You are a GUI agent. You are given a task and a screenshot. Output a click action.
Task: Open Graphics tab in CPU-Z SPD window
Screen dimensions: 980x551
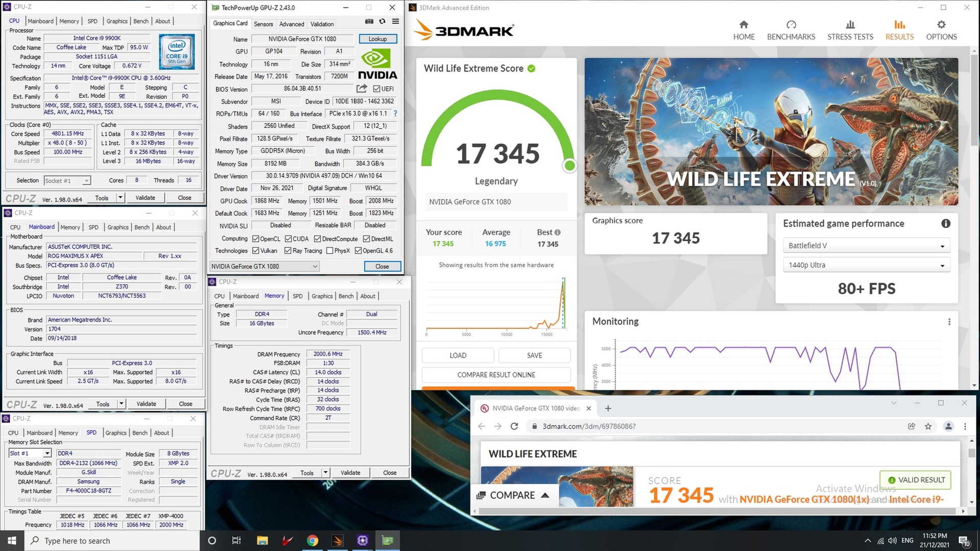116,433
